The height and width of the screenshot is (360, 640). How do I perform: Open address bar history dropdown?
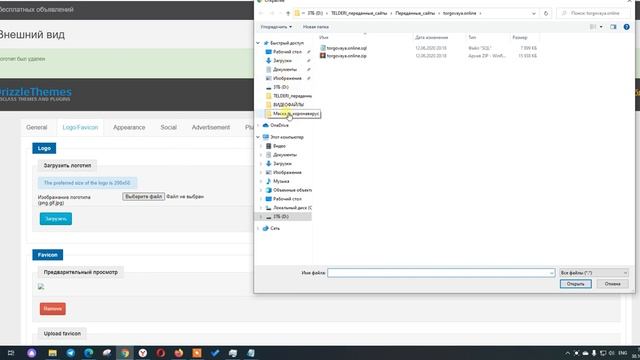pyautogui.click(x=534, y=13)
